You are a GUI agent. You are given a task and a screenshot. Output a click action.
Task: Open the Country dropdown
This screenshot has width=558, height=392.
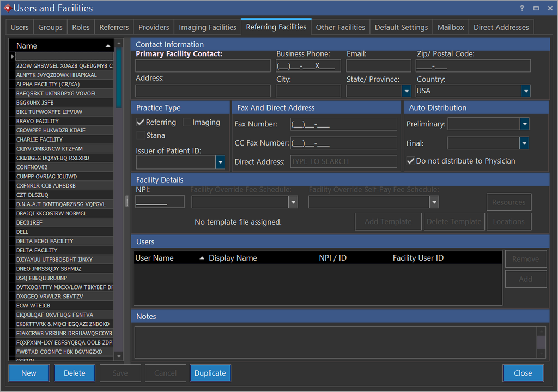coord(525,91)
